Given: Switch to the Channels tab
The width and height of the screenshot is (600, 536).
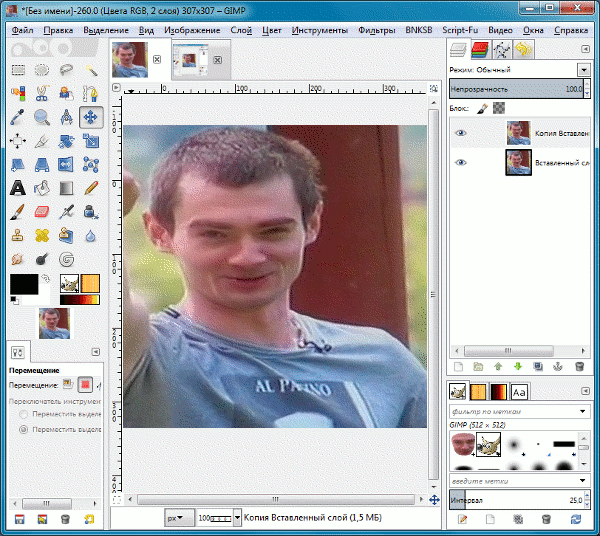Looking at the screenshot, I should coord(480,50).
